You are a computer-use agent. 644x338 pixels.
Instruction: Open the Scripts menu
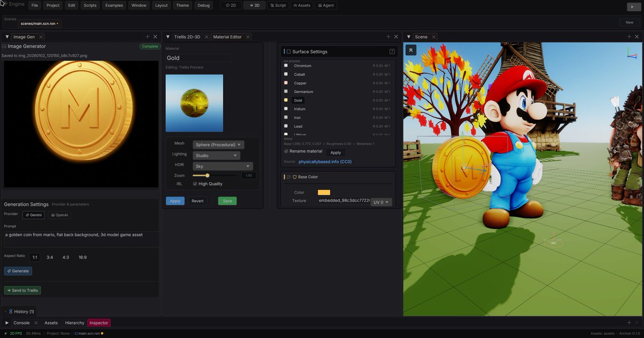click(90, 5)
